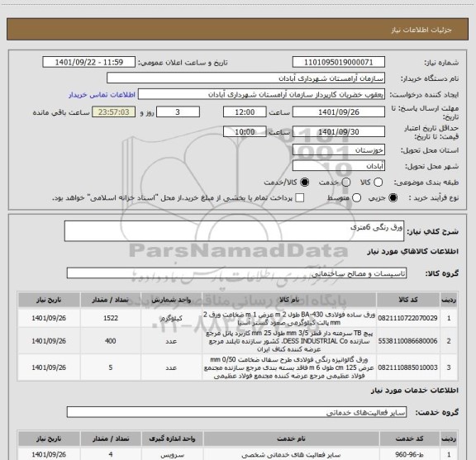This screenshot has width=476, height=460.
Task: Click the response deadline date 1401/09/26 field
Action: (339, 112)
